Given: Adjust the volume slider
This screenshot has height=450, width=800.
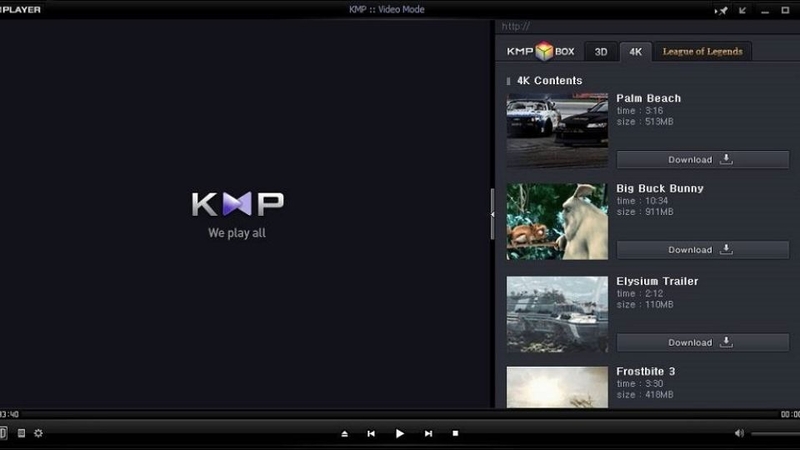Looking at the screenshot, I should coord(776,434).
